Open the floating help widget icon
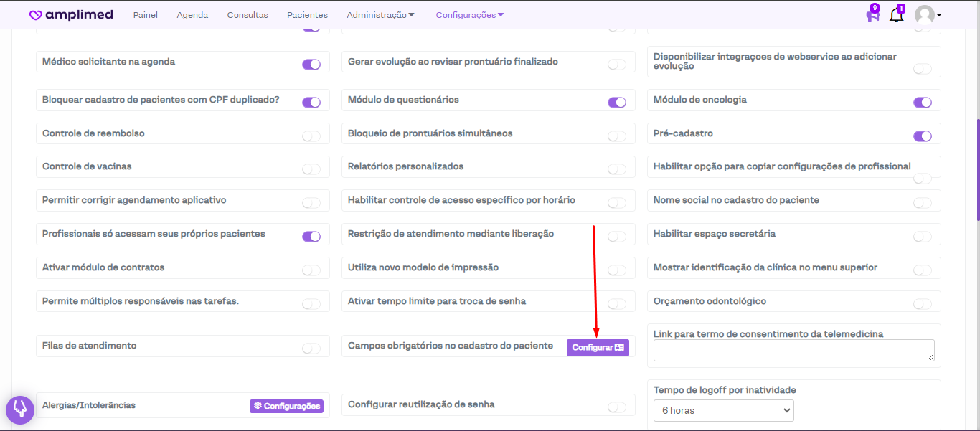Screen dimensions: 980x431 (x=20, y=409)
